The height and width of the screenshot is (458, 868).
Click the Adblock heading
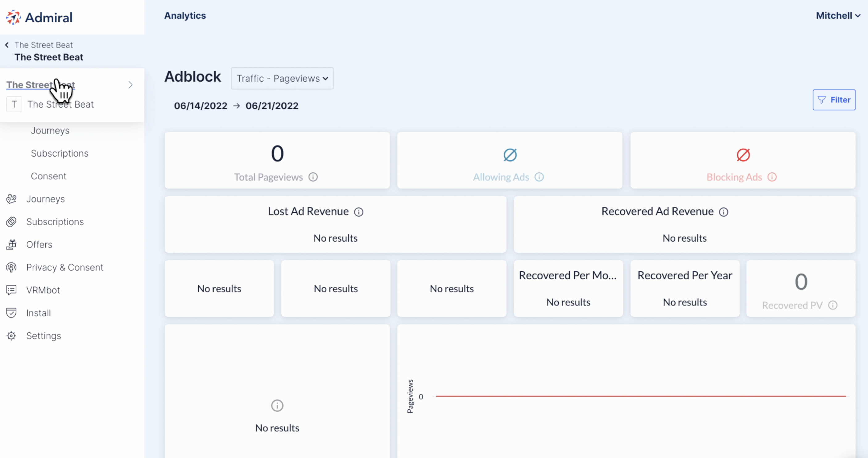[x=192, y=76]
